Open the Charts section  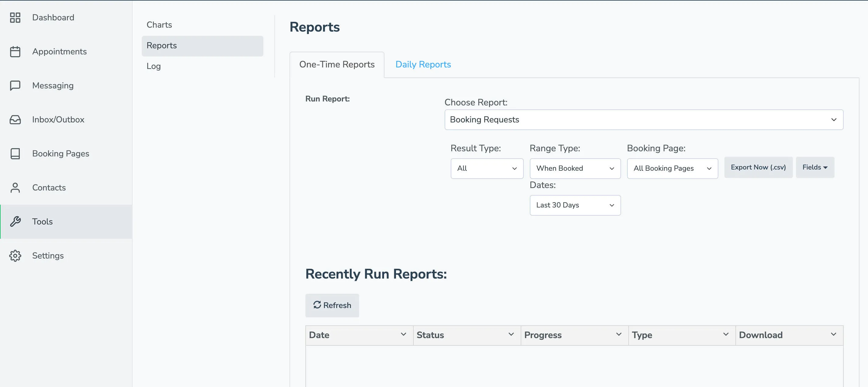pos(159,25)
